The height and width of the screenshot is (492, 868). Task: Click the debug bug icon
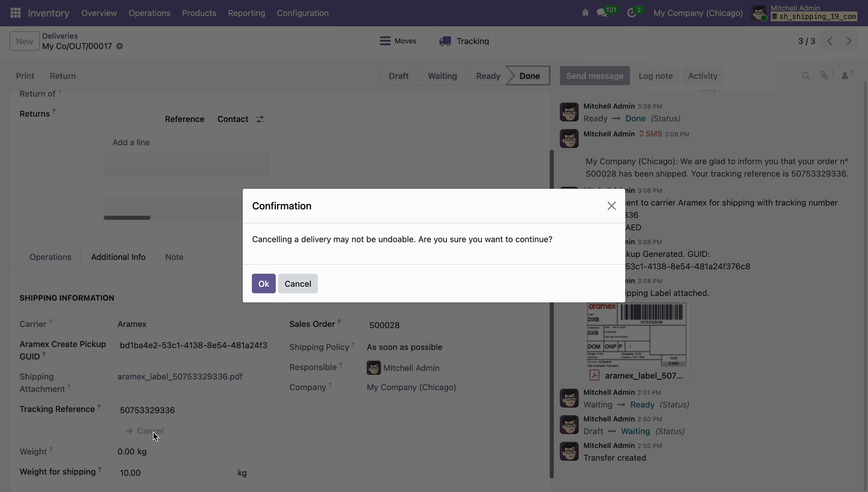(x=585, y=13)
